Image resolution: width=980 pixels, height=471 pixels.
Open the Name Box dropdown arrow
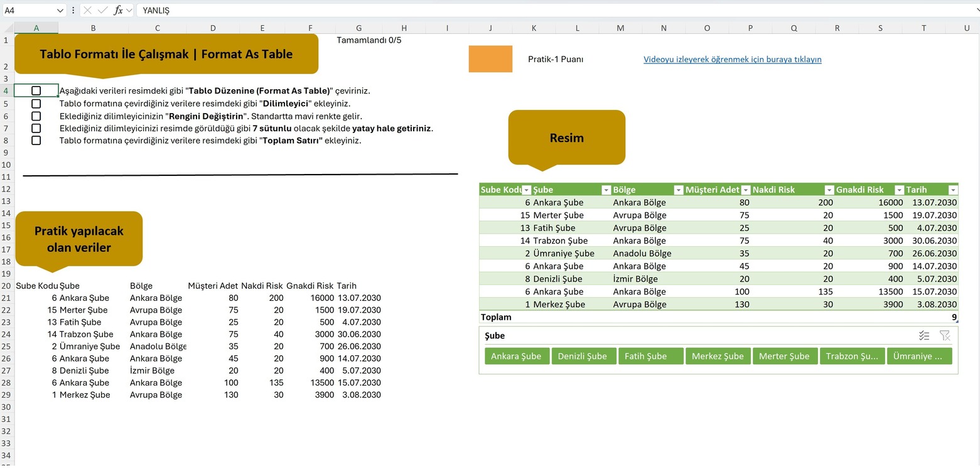[x=60, y=11]
